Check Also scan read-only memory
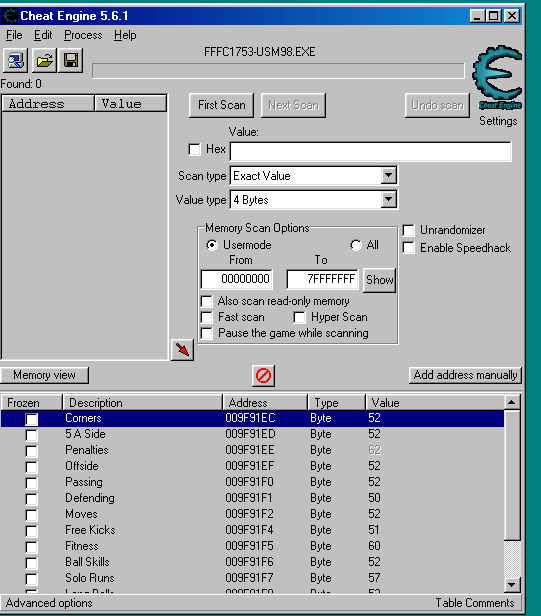The height and width of the screenshot is (616, 541). (207, 301)
